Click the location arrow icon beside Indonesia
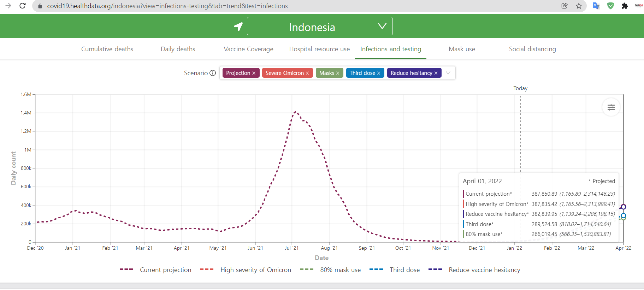Screen dimensions: 644x290 [238, 26]
